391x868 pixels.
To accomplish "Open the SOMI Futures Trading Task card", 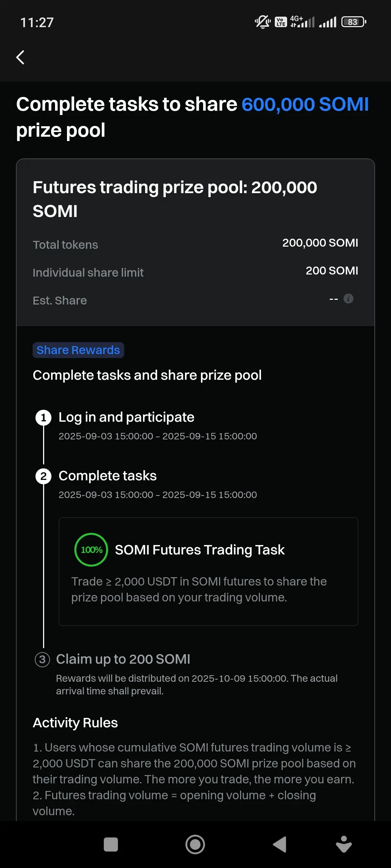I will point(209,571).
